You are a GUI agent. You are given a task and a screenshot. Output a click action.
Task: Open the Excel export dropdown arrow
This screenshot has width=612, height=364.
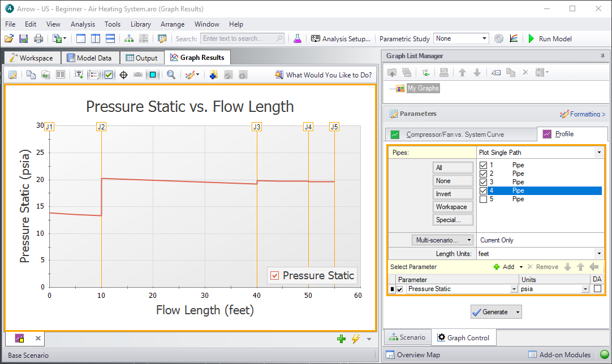pos(65,38)
